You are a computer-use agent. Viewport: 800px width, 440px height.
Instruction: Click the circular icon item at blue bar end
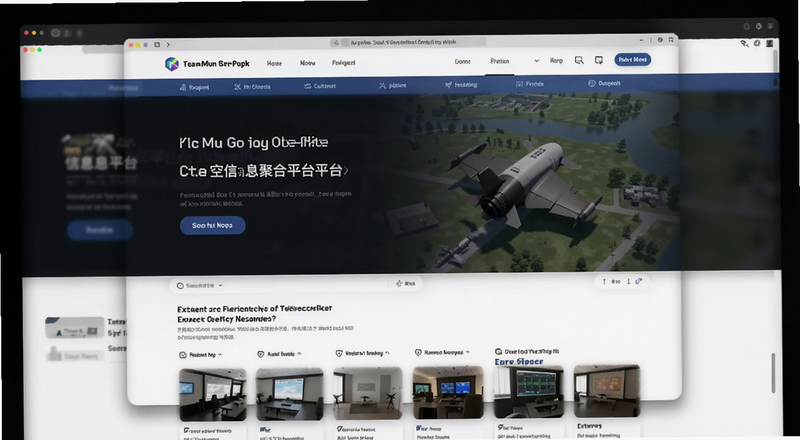[x=604, y=83]
